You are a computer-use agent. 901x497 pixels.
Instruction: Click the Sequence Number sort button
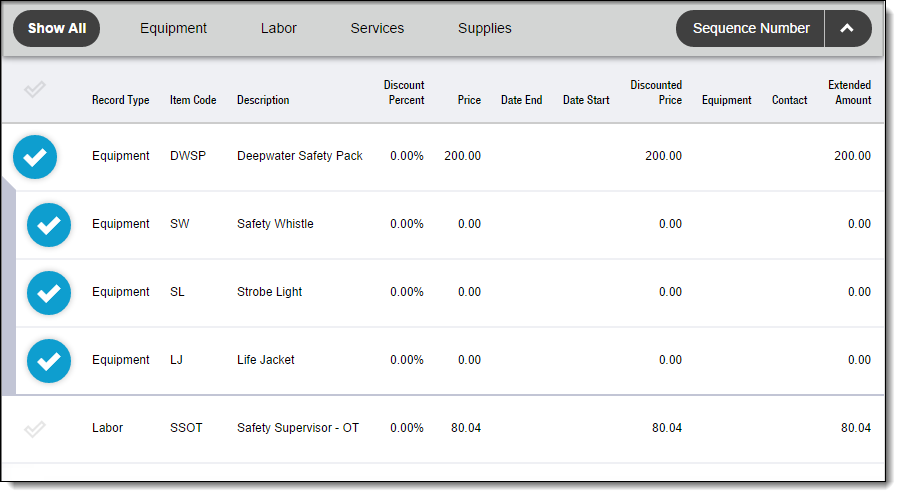click(x=750, y=28)
